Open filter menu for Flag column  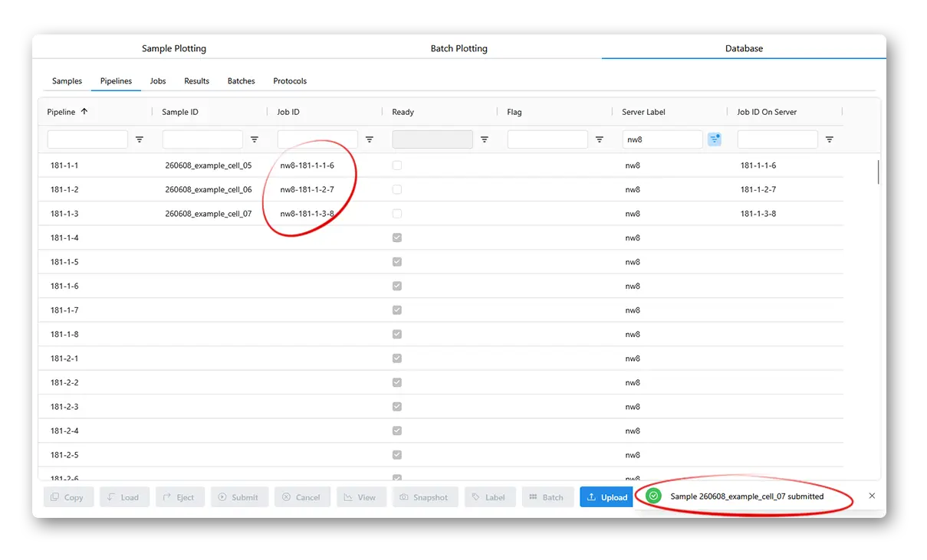tap(600, 139)
